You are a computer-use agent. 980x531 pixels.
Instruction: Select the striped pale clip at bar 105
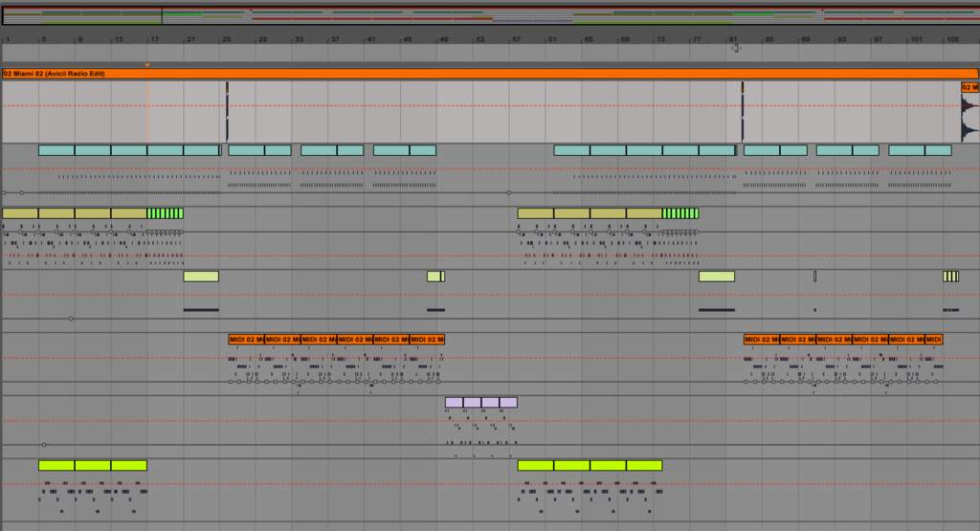point(950,277)
